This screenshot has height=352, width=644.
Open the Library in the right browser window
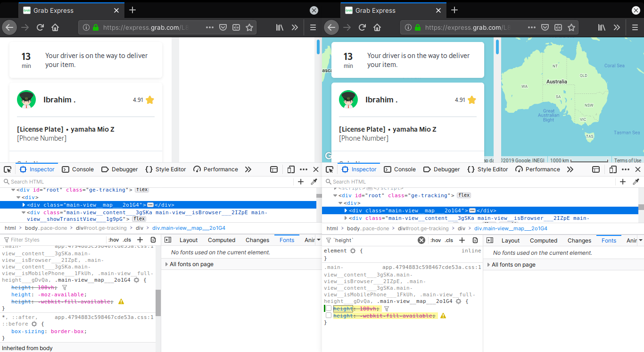pos(602,27)
